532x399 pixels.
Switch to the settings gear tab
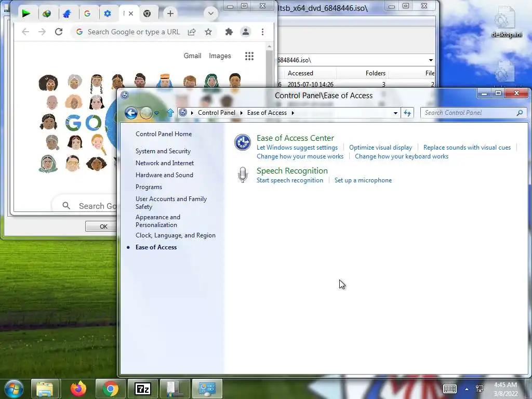point(108,14)
